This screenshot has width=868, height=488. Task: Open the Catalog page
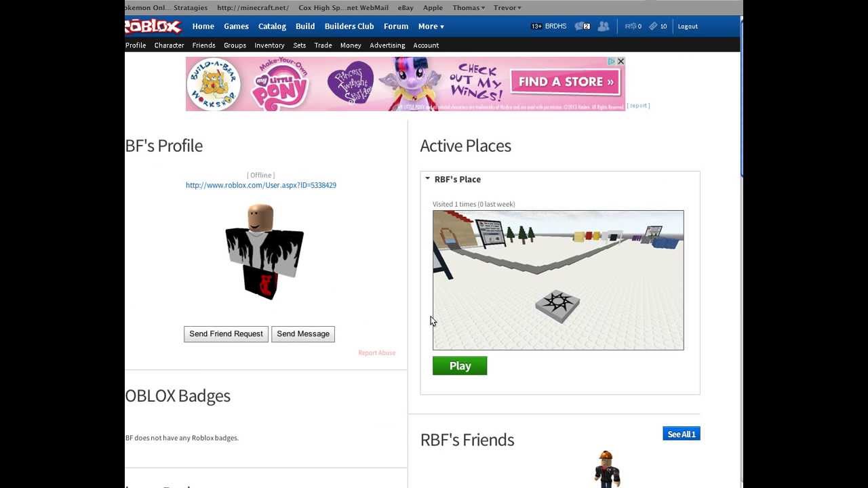pyautogui.click(x=272, y=26)
